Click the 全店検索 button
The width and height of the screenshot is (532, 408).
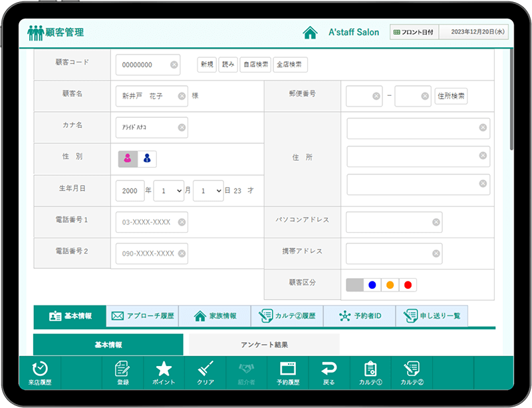tap(291, 65)
